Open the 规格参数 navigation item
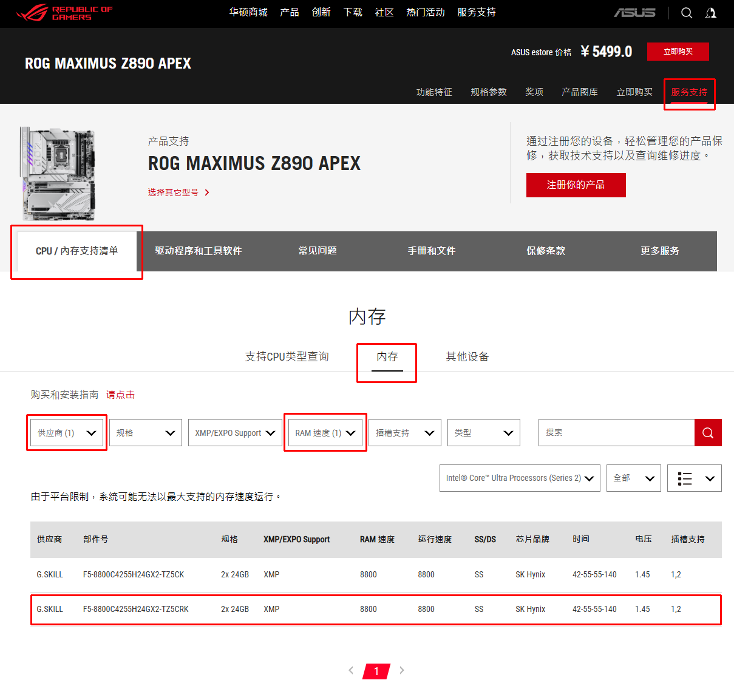Image resolution: width=734 pixels, height=700 pixels. point(488,92)
